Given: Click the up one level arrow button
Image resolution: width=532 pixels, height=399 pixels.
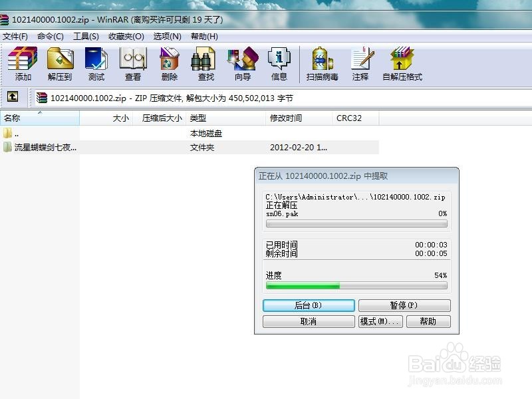Looking at the screenshot, I should [x=13, y=97].
